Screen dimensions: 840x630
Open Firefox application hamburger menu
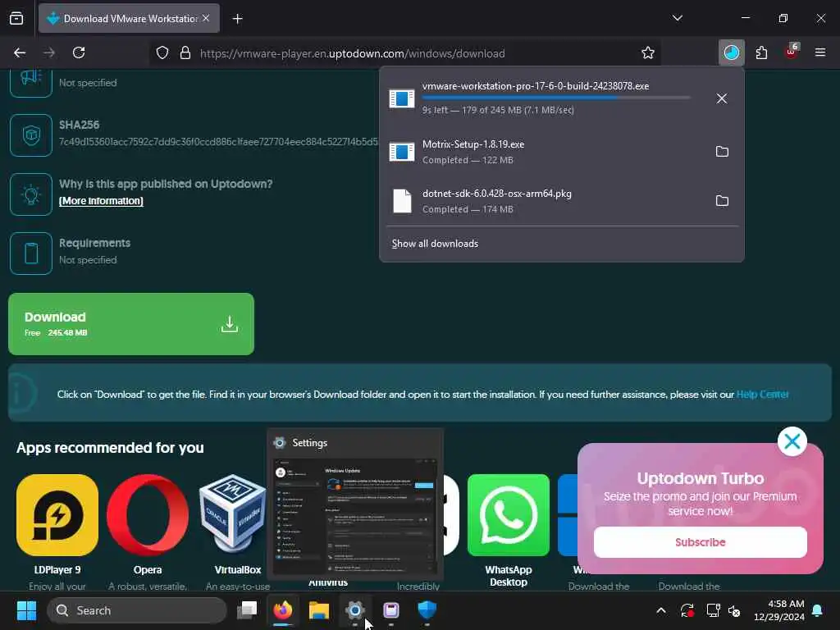point(819,52)
